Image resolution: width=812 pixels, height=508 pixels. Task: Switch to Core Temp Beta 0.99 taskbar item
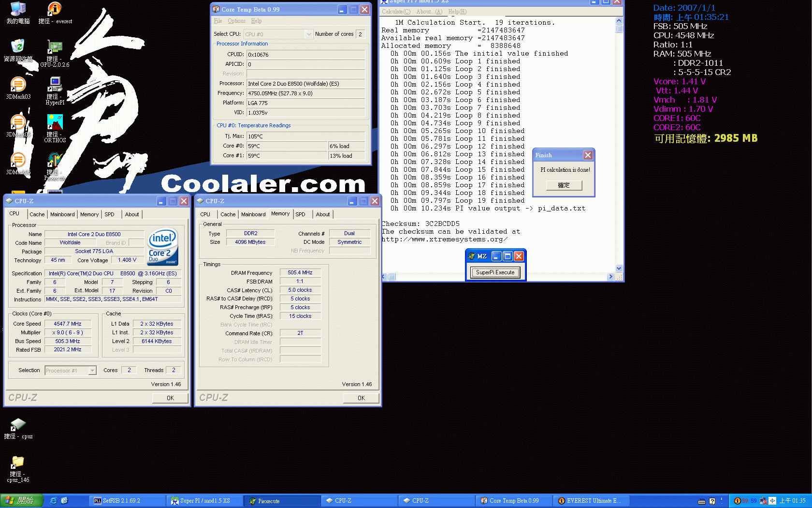pos(514,501)
